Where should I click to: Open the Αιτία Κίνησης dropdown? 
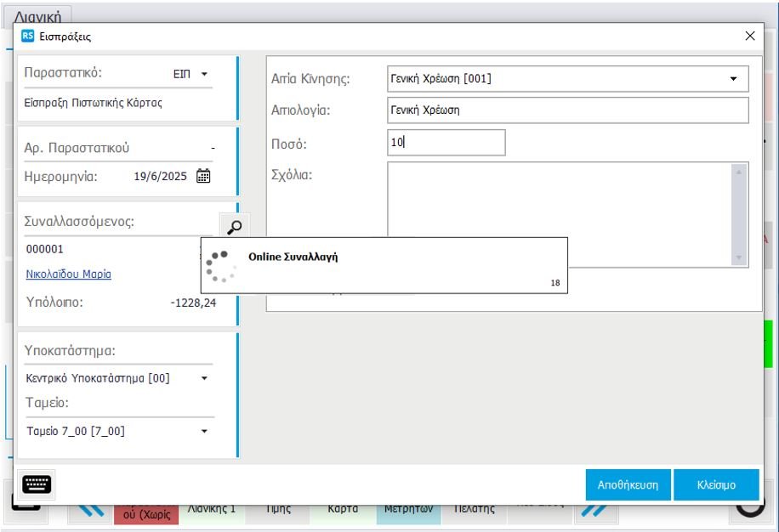coord(733,79)
